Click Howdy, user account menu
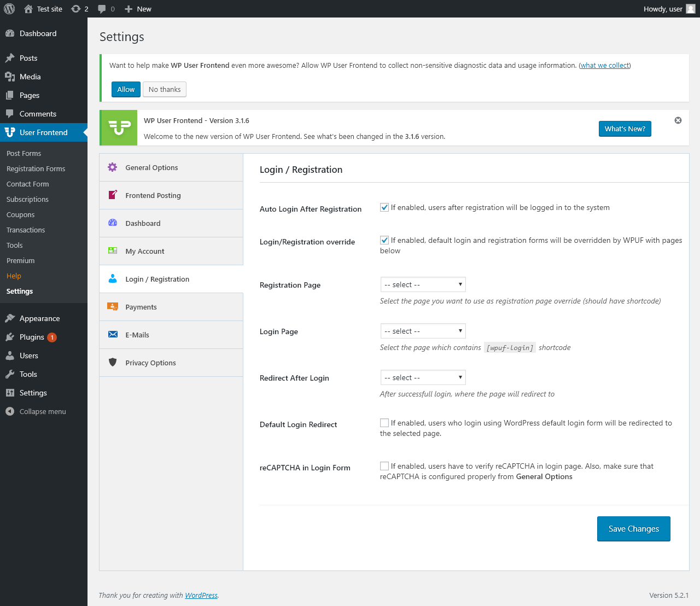Viewport: 700px width, 606px height. point(669,9)
